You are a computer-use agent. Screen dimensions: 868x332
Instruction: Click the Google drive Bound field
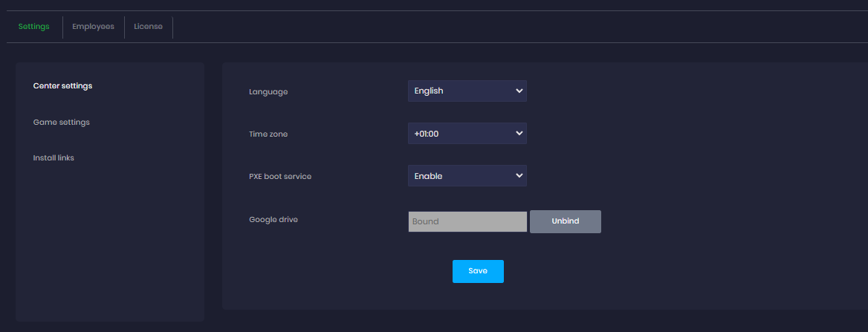click(x=467, y=221)
